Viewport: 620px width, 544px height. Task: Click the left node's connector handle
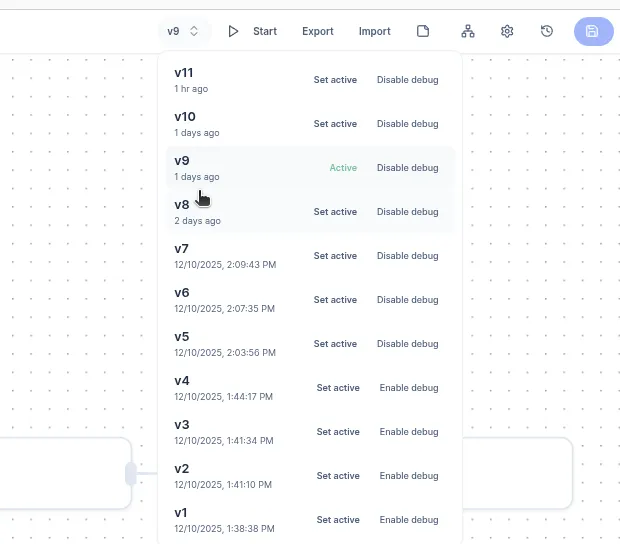click(130, 474)
